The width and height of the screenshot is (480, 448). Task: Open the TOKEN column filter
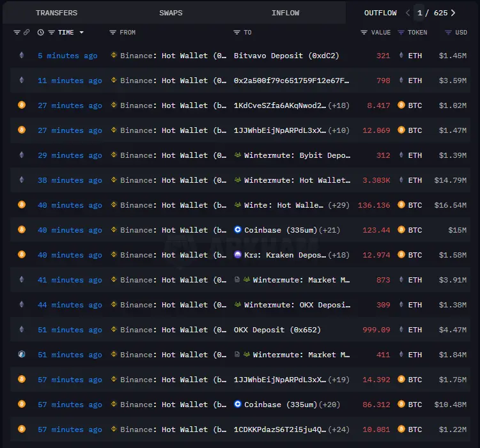point(401,33)
